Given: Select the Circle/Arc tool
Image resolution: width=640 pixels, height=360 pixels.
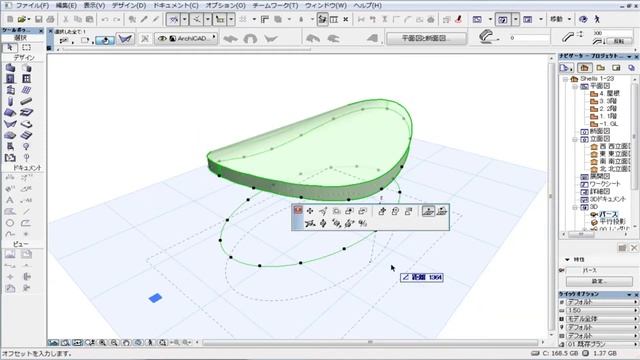Looking at the screenshot, I should (10, 223).
